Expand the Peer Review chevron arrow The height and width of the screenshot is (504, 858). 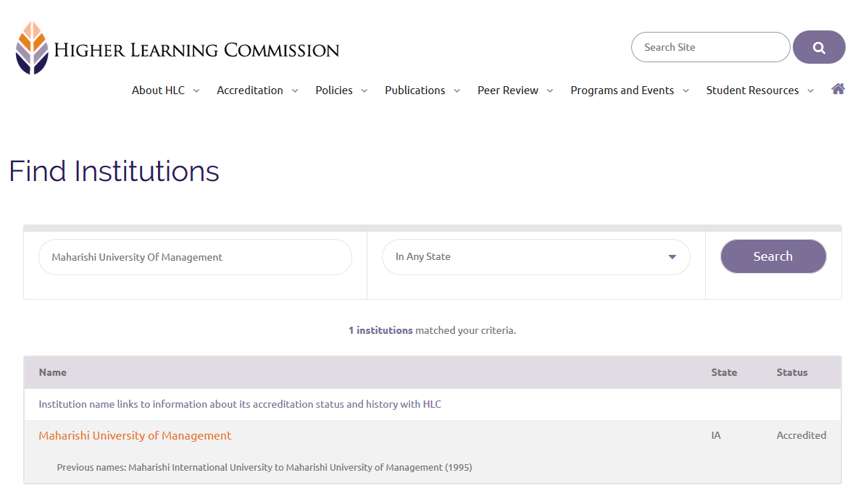pyautogui.click(x=550, y=91)
